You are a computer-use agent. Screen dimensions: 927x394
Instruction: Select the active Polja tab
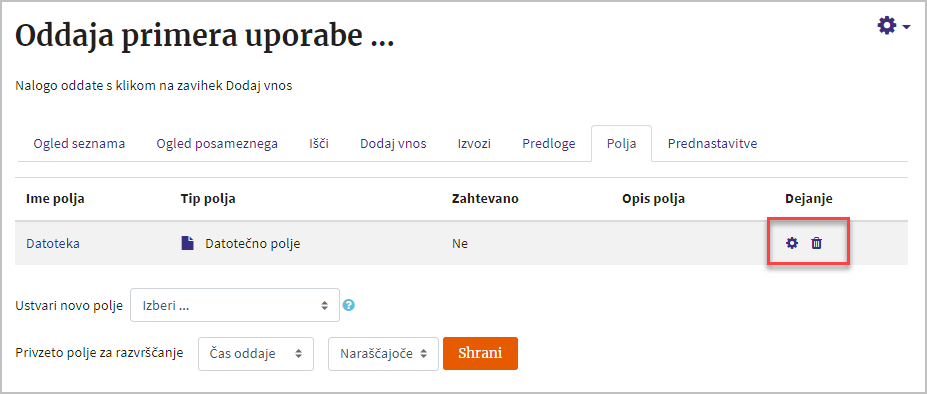(x=621, y=144)
